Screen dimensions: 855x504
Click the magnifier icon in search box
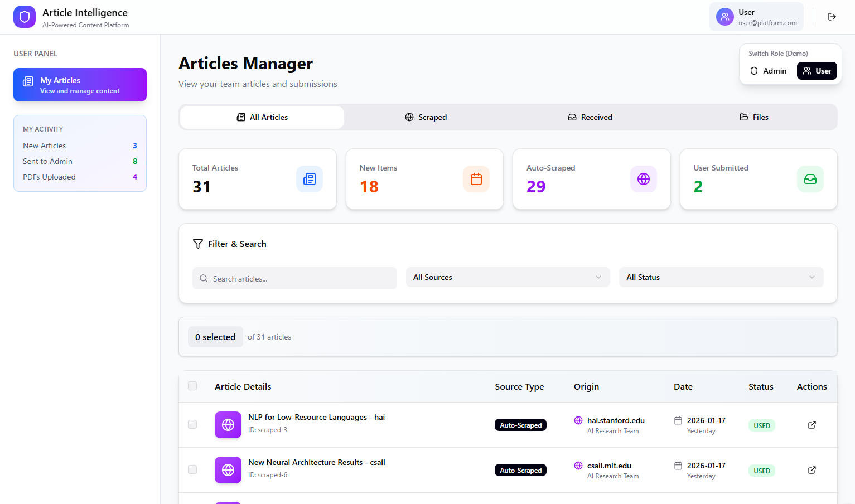204,278
